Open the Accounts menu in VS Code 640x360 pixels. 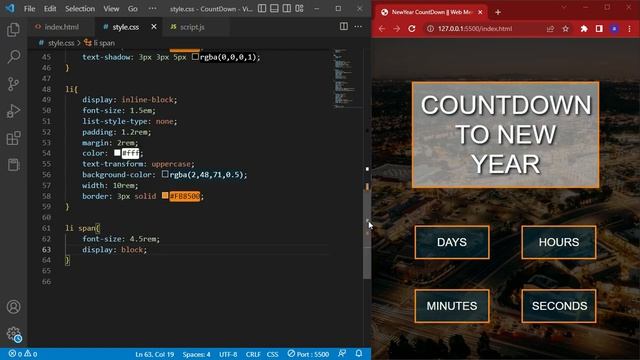click(x=13, y=307)
